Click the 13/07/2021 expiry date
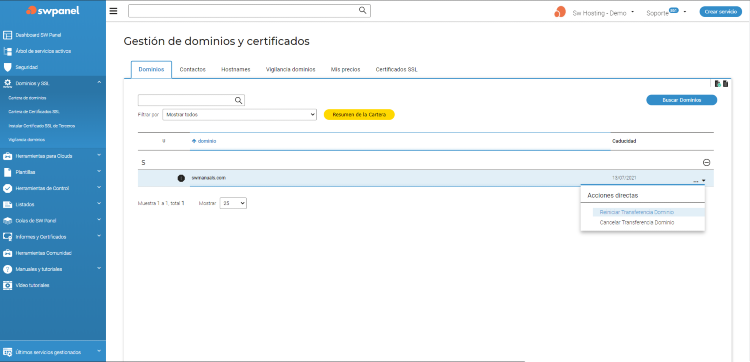750x362 pixels. tap(624, 178)
